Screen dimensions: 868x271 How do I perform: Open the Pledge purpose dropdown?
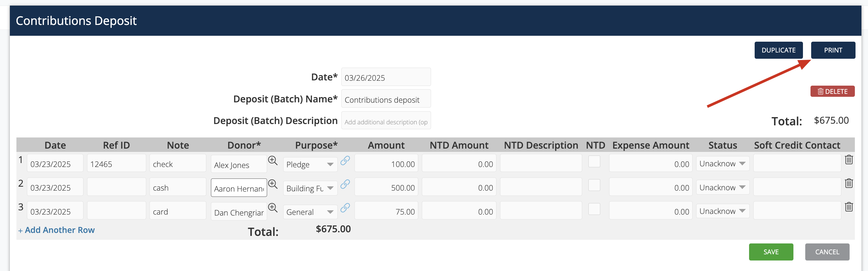point(310,164)
